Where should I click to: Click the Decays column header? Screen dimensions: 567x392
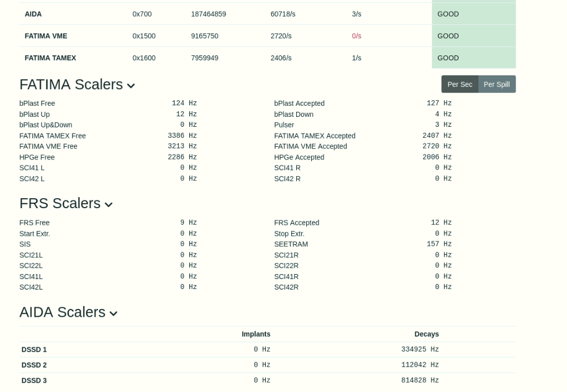(427, 334)
